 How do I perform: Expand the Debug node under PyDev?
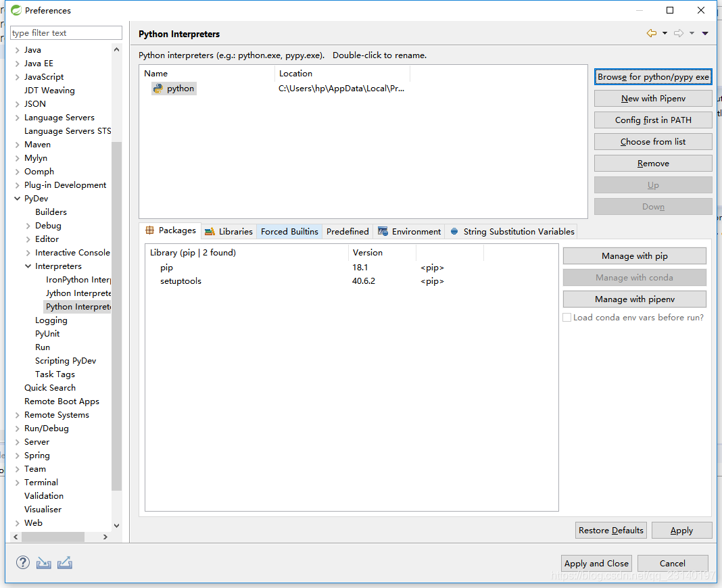[x=28, y=226]
